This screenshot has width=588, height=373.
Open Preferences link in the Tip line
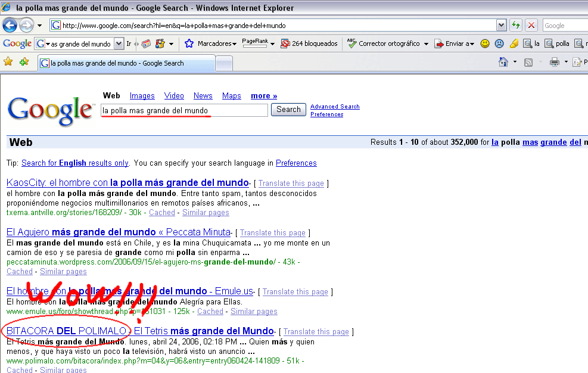[x=296, y=163]
